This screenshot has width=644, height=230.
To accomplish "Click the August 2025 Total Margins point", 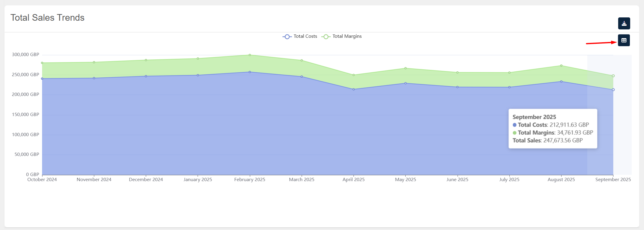I will [561, 66].
